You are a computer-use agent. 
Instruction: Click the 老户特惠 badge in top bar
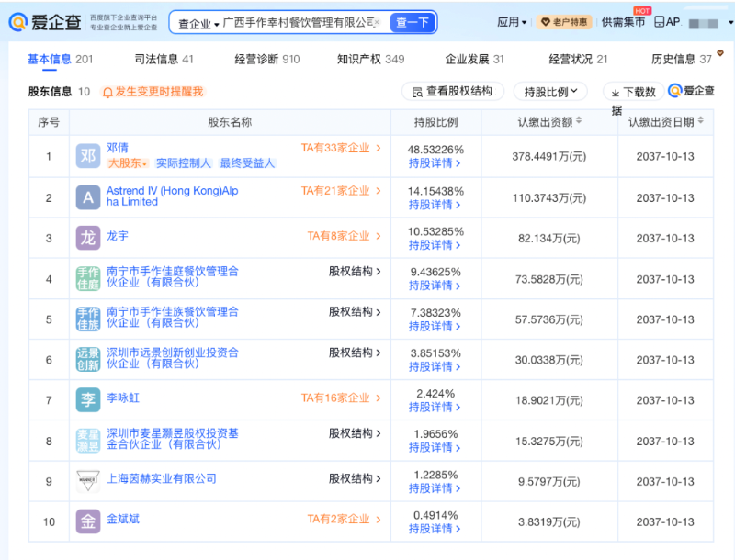(565, 20)
